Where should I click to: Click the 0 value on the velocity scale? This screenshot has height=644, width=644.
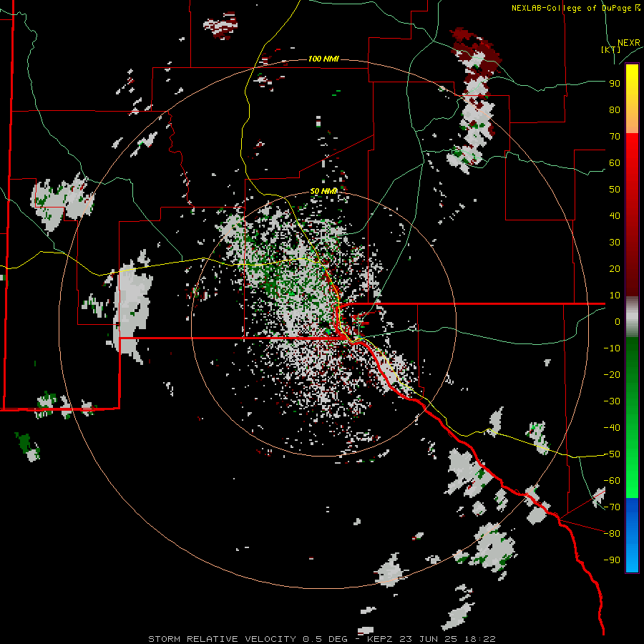[x=618, y=322]
